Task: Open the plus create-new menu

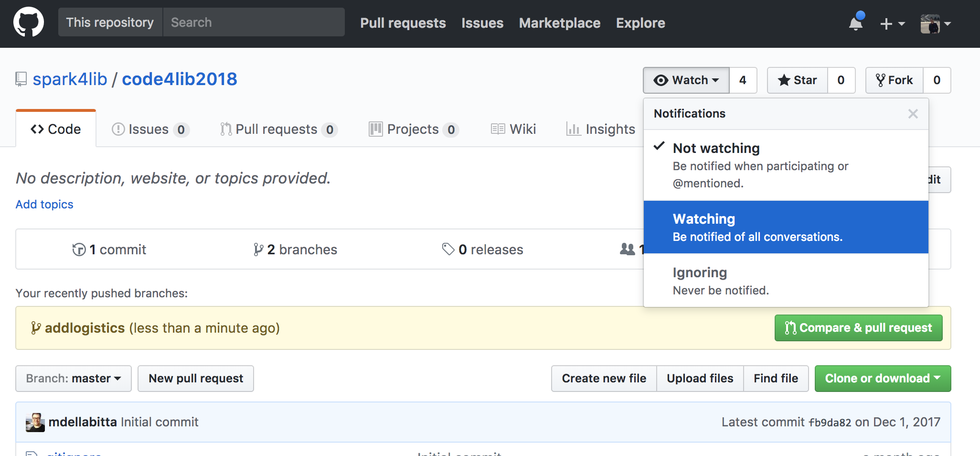Action: (892, 23)
